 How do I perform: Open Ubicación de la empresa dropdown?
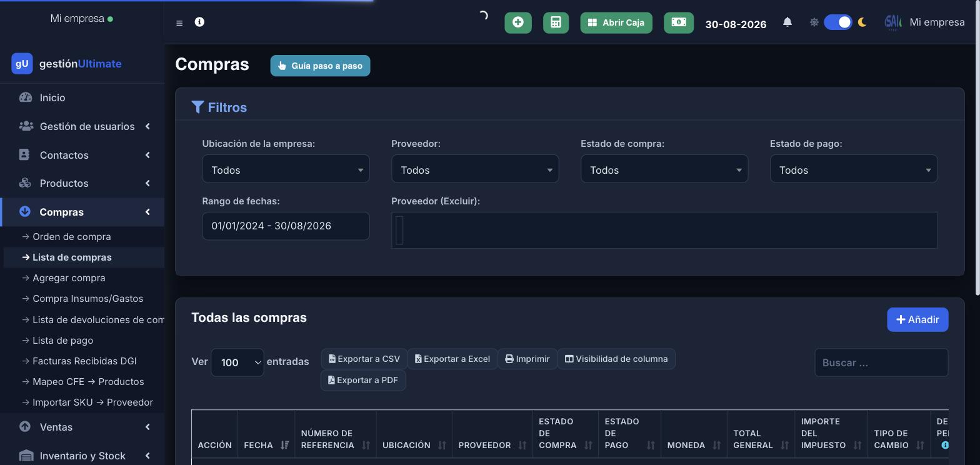[x=286, y=169]
